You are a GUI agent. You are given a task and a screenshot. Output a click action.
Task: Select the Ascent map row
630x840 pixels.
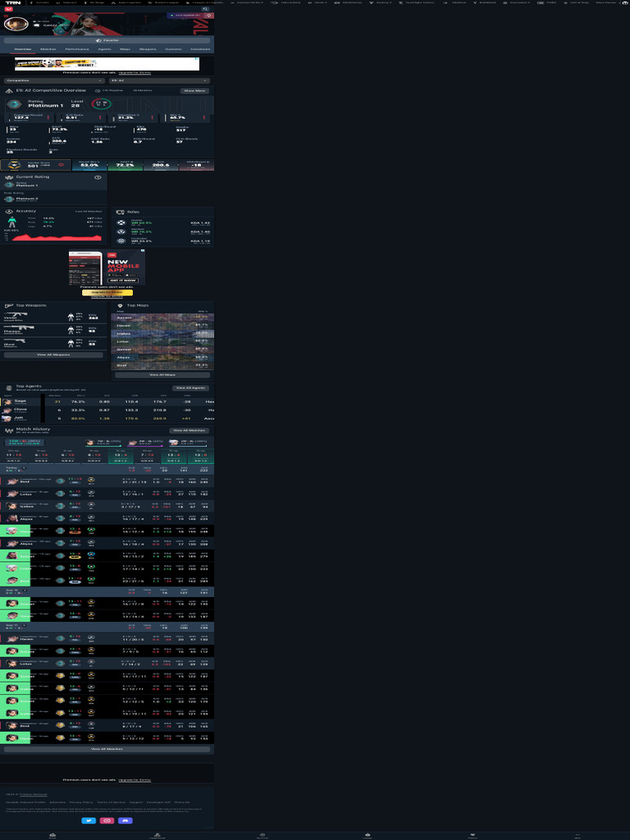click(x=162, y=317)
